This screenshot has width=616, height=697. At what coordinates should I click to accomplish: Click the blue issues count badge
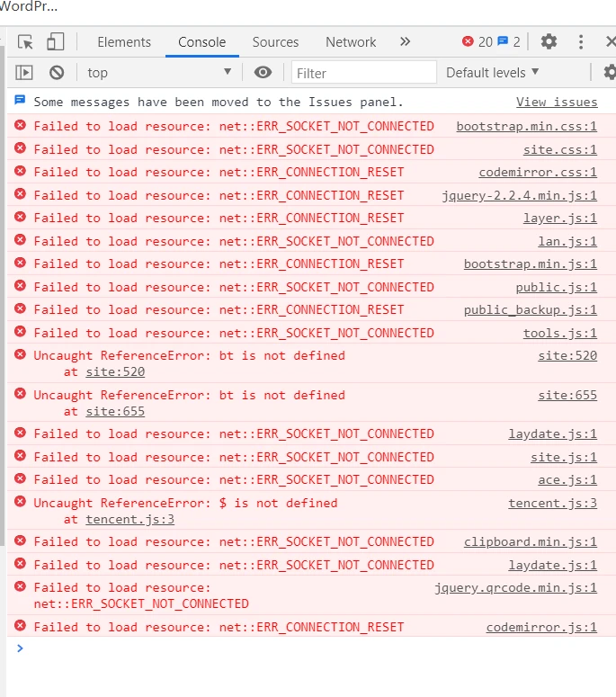509,42
